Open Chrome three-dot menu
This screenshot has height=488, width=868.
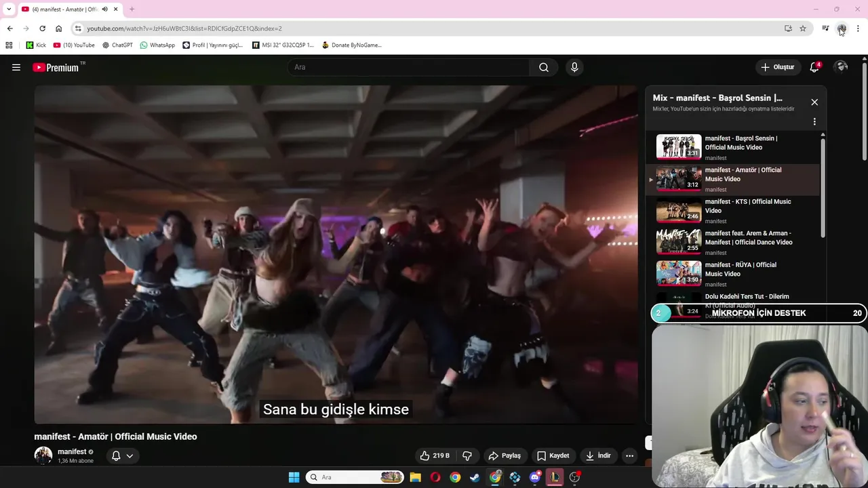tap(858, 28)
